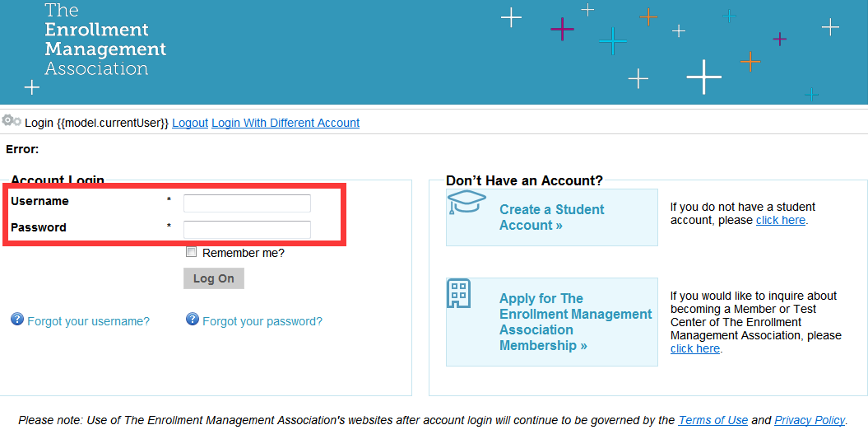Open the Terms of Use link

(713, 420)
